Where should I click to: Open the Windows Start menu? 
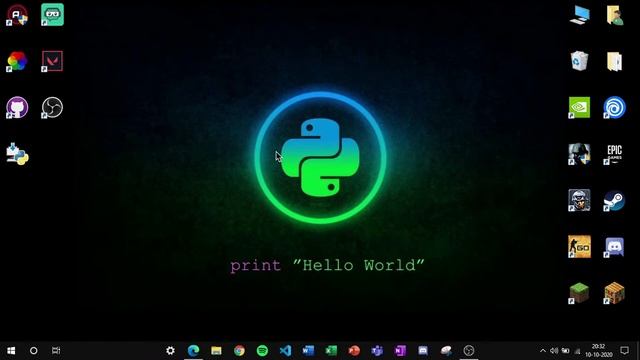pos(11,351)
